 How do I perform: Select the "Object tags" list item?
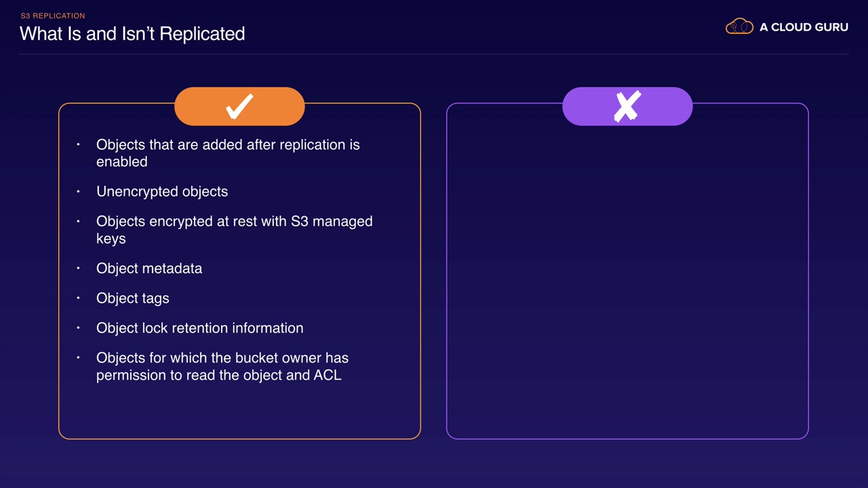133,298
